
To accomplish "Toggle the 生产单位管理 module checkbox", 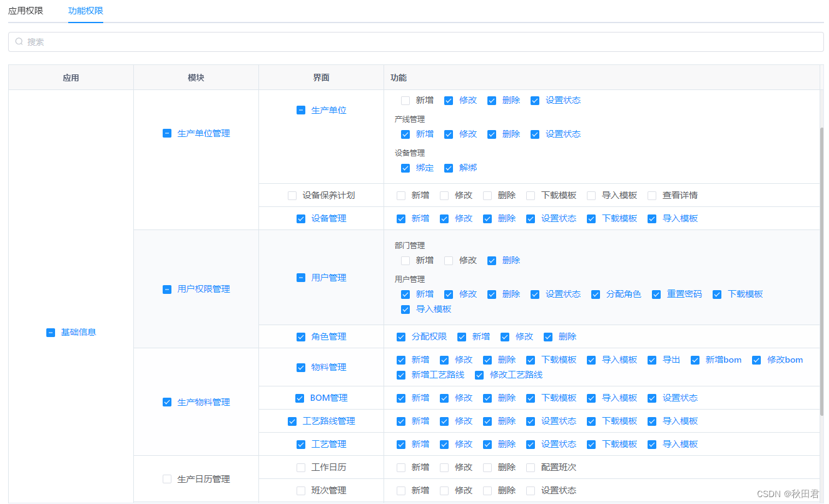I will point(166,133).
